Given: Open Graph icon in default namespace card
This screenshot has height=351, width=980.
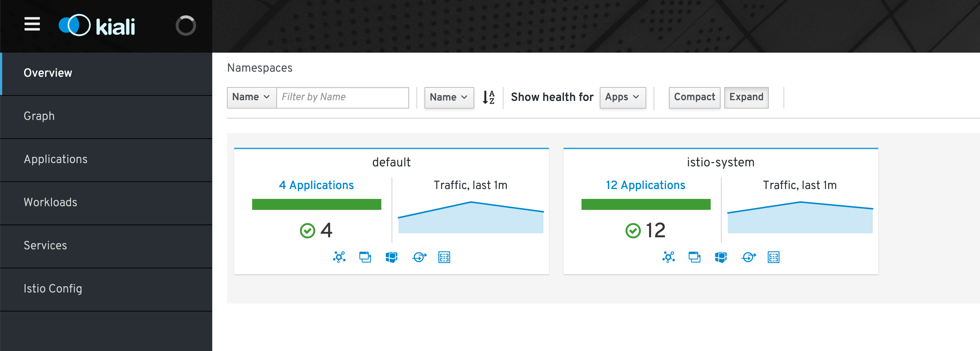Looking at the screenshot, I should click(x=339, y=257).
